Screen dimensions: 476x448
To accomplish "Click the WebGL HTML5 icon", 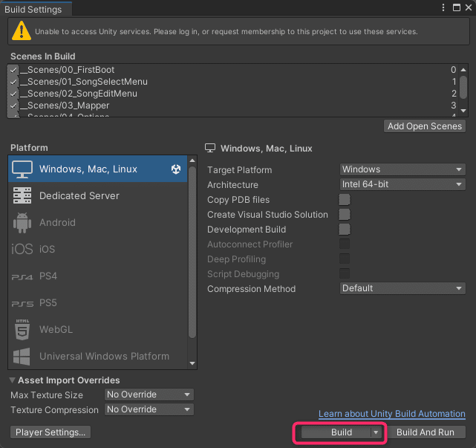I will [x=22, y=329].
